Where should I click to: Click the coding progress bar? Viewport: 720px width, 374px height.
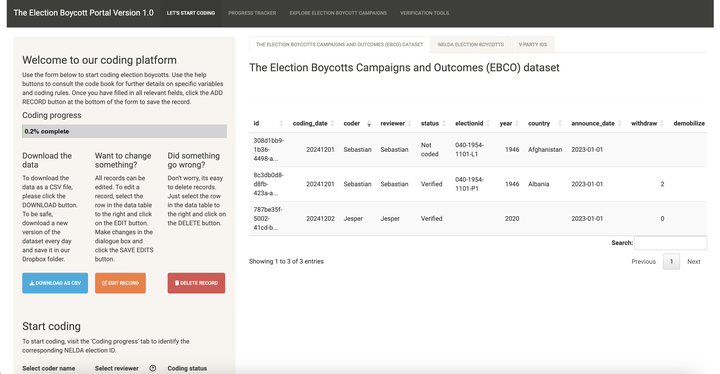click(x=124, y=131)
